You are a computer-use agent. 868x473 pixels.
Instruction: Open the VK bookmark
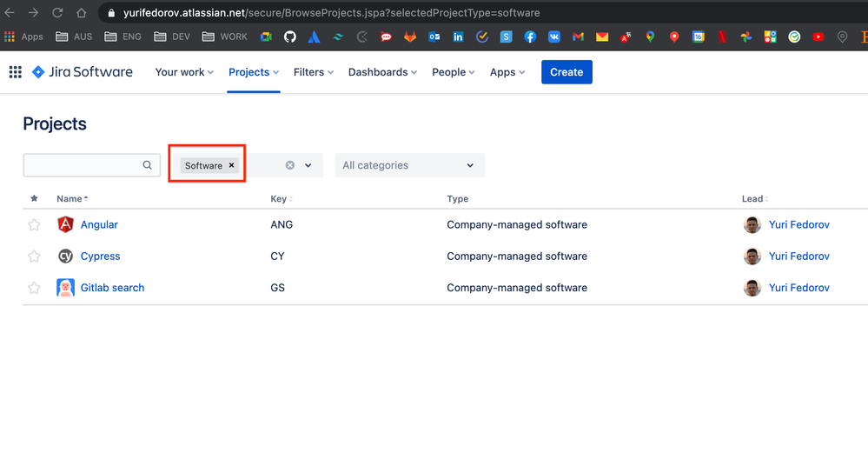point(554,37)
